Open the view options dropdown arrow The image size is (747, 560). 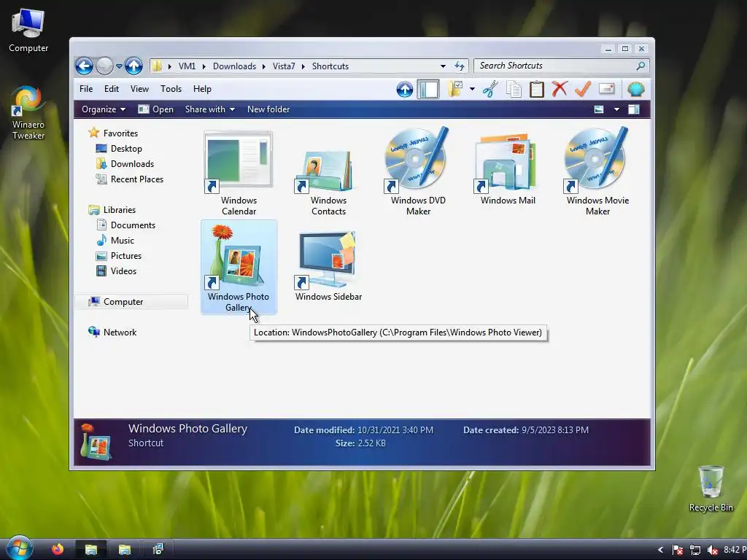616,109
